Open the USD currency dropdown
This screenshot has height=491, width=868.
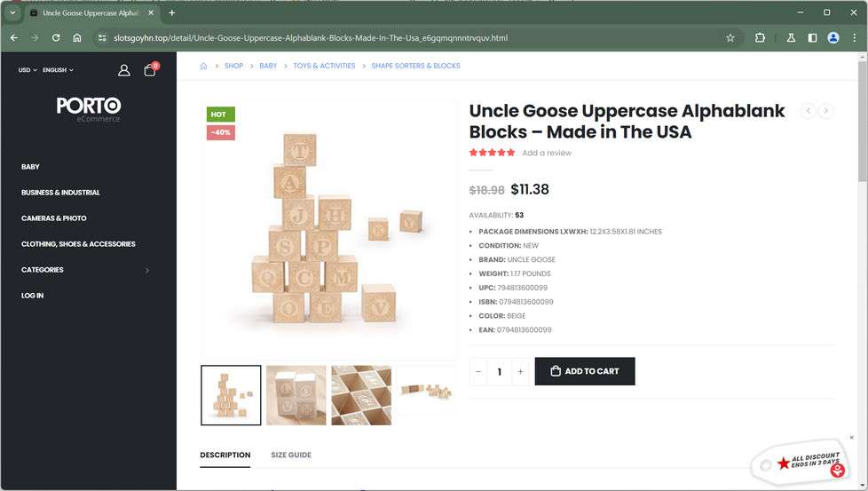click(28, 70)
